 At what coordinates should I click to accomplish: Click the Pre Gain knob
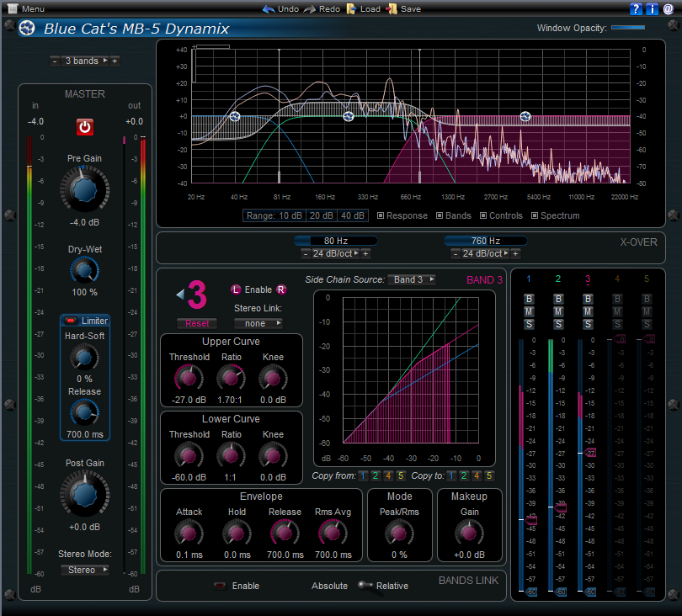click(84, 190)
